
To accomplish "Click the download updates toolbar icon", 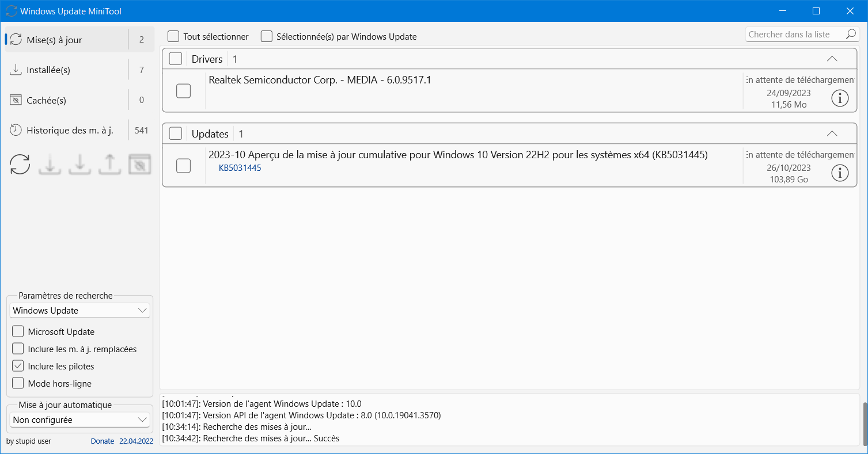I will (50, 165).
